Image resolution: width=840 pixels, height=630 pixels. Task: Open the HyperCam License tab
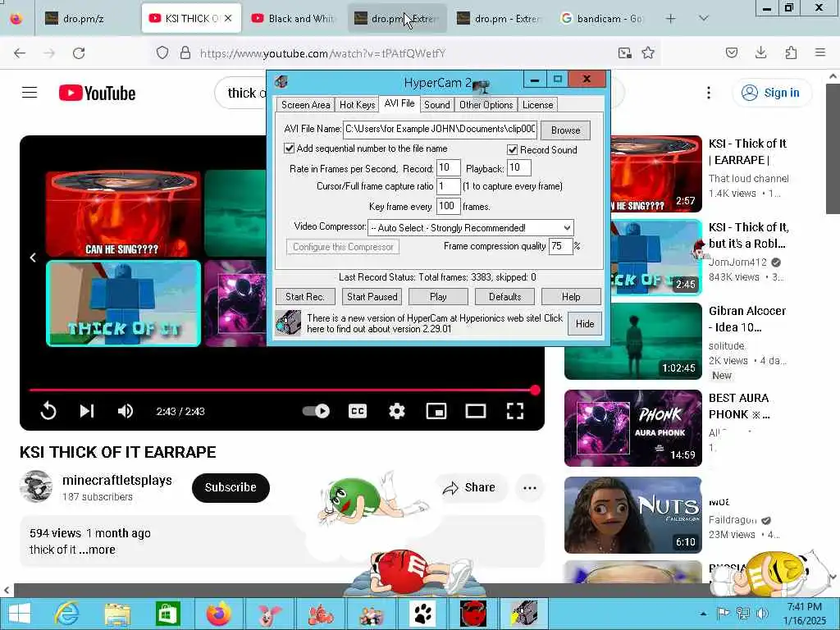tap(537, 105)
